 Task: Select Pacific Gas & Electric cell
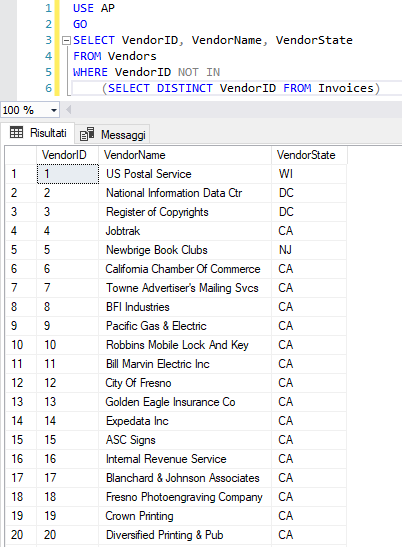click(x=185, y=326)
